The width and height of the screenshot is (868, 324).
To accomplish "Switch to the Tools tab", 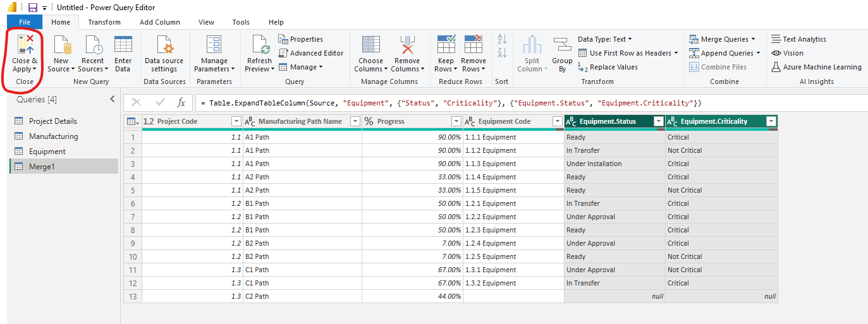I will click(x=241, y=22).
